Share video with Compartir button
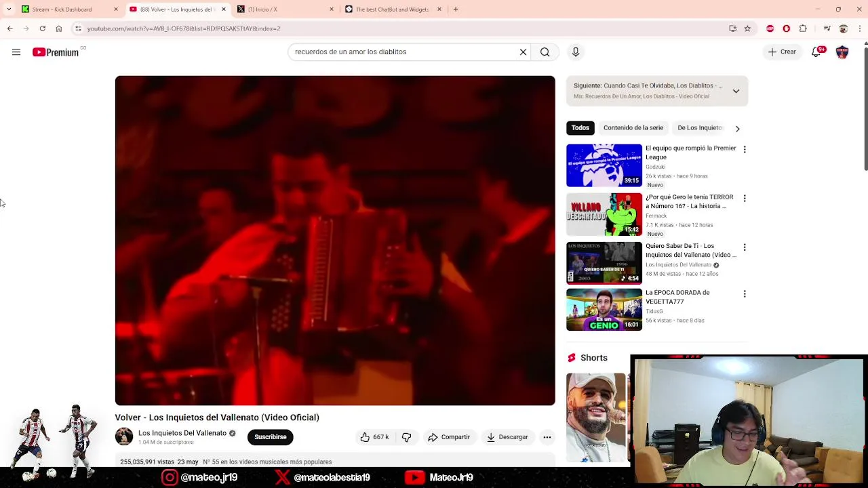The image size is (868, 488). [449, 437]
